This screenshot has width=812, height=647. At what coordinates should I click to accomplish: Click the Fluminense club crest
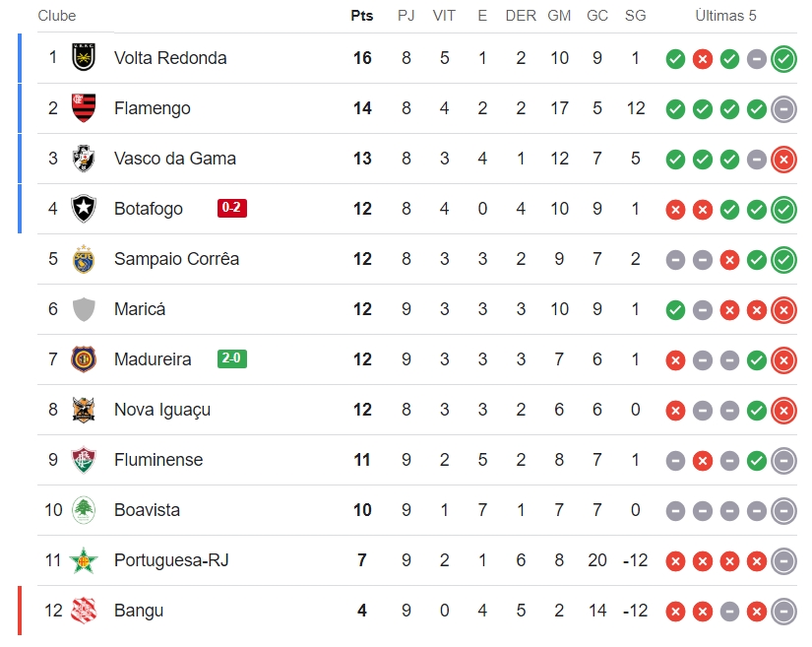(x=84, y=460)
